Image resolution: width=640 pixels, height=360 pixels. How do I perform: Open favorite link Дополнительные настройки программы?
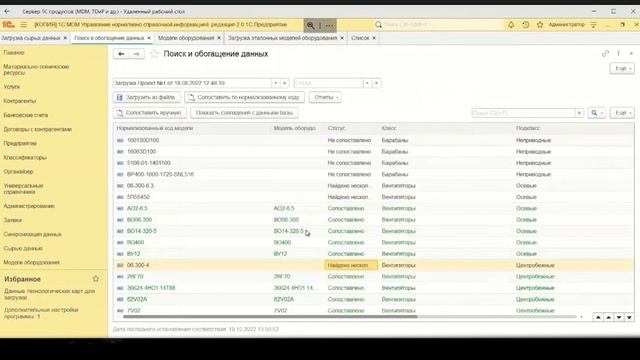pos(41,313)
